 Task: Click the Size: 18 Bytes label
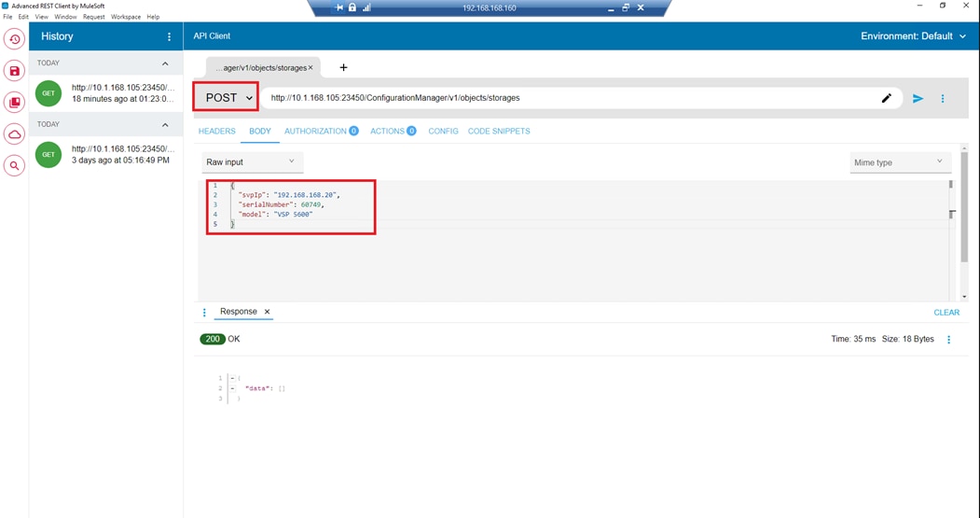(x=907, y=339)
